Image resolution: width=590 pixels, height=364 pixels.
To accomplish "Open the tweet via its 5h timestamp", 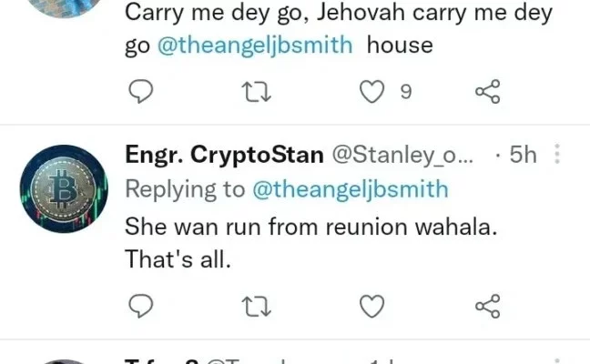I will [523, 156].
